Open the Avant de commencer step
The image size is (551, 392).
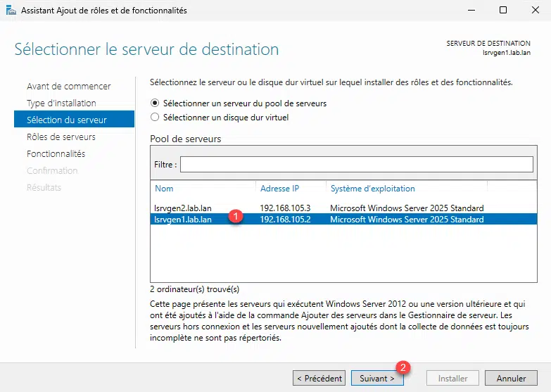[68, 86]
